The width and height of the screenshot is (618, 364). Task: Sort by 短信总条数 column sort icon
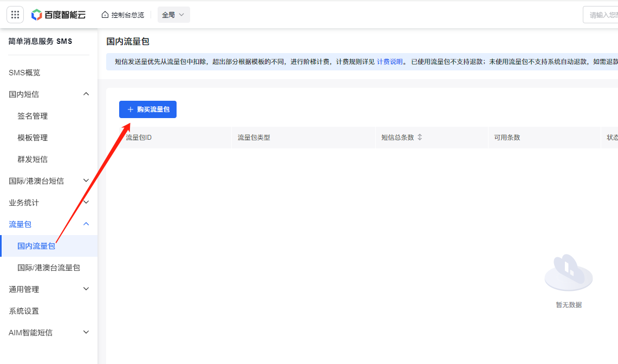click(420, 137)
